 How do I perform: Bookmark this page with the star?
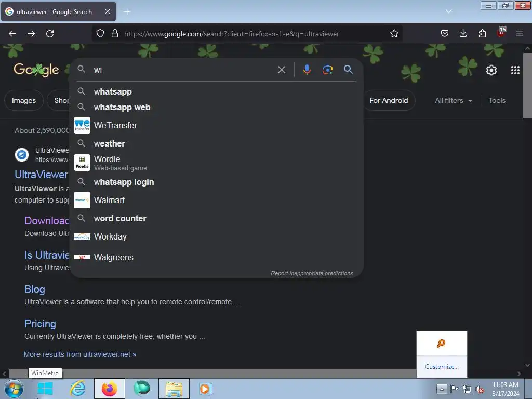click(394, 34)
